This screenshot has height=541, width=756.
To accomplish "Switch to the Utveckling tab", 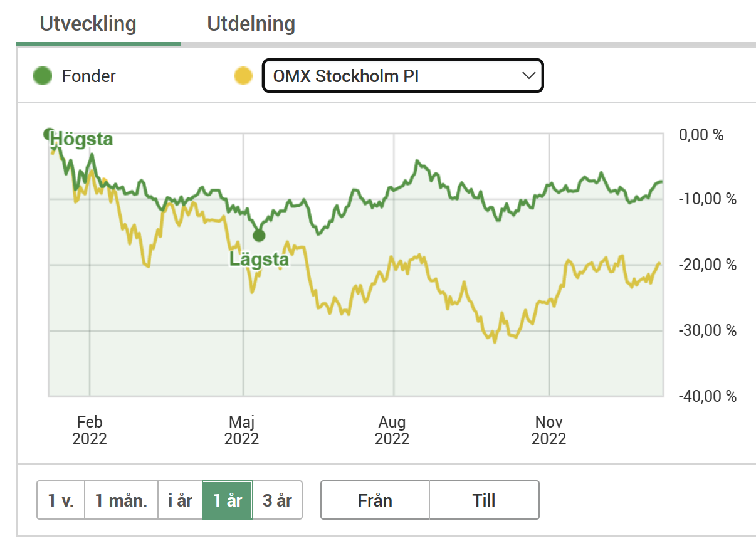I will click(88, 24).
